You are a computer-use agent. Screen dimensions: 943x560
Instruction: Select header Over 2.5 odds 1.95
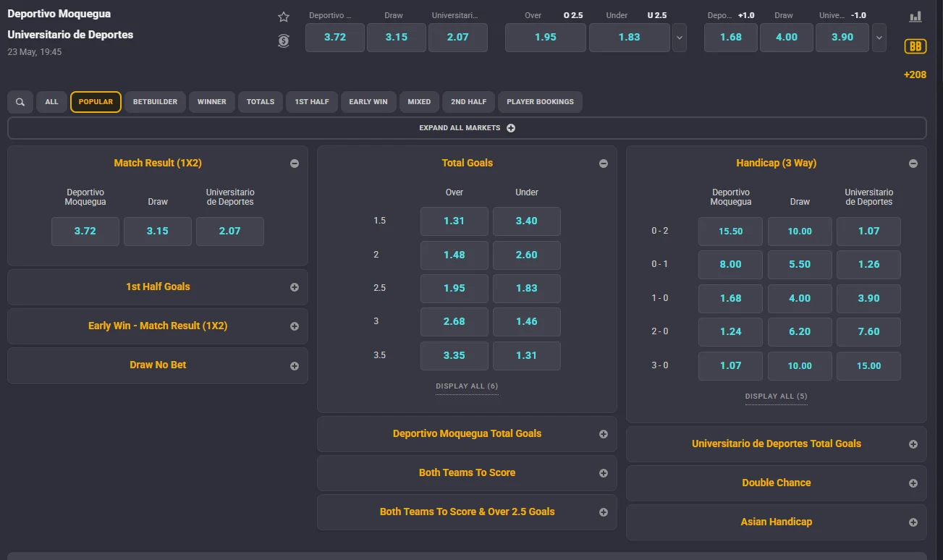[546, 38]
